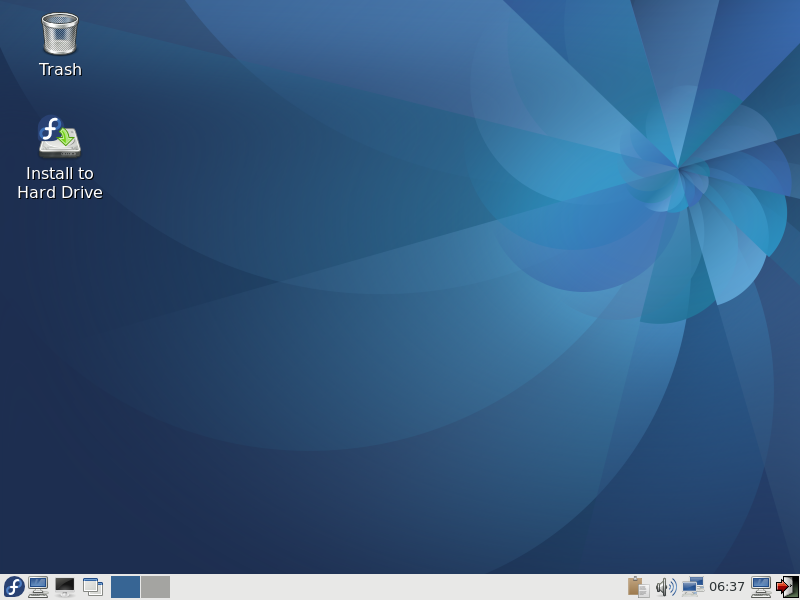Launch the file manager from the panel

[39, 587]
